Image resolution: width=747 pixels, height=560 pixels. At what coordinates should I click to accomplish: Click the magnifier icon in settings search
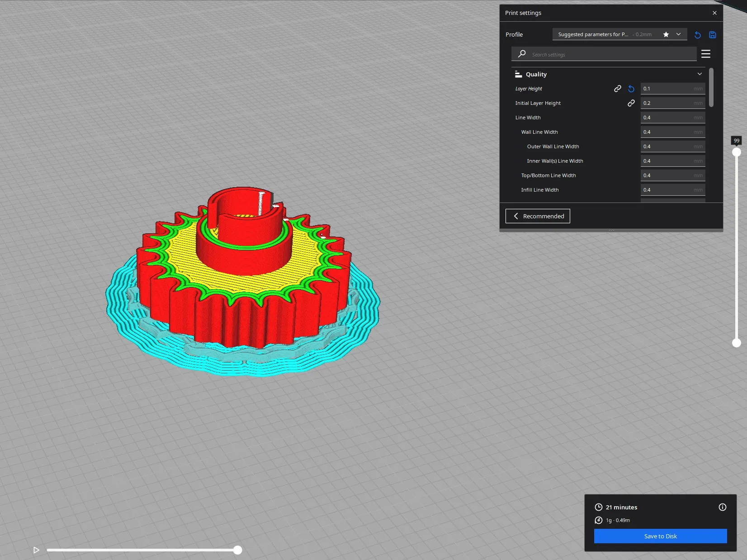click(522, 54)
